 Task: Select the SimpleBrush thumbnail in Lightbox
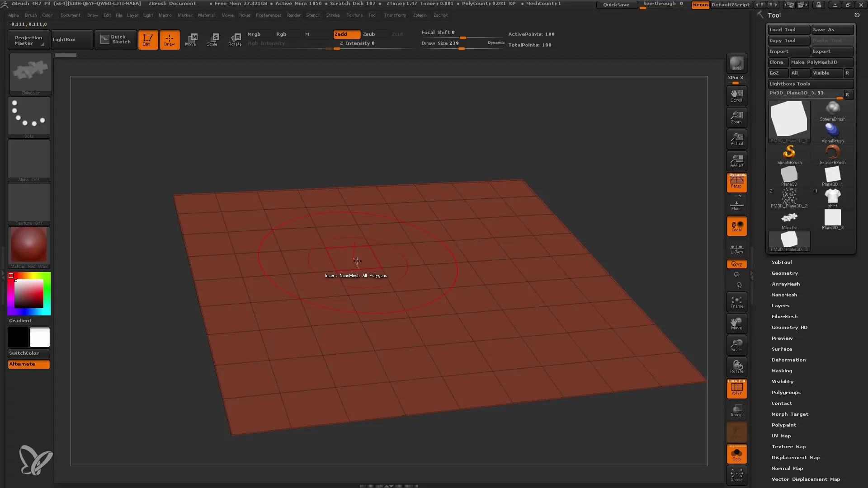point(789,153)
